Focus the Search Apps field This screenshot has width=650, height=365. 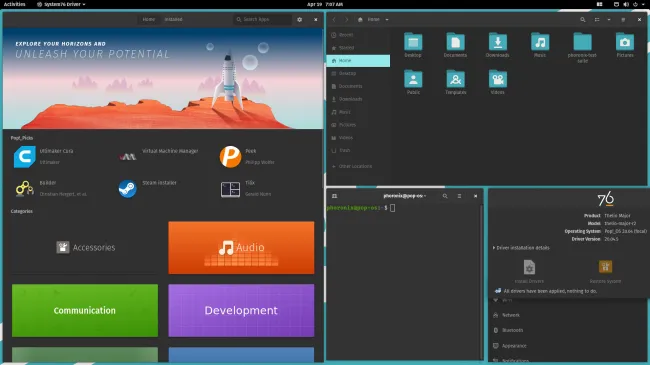[x=262, y=19]
